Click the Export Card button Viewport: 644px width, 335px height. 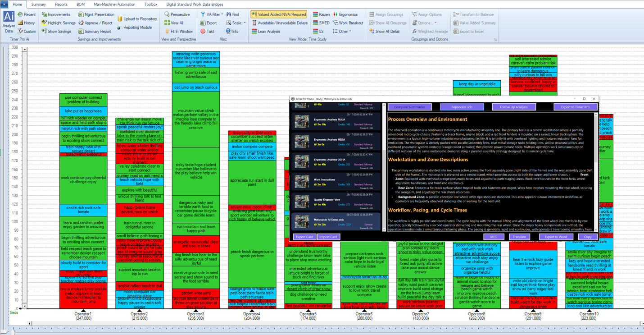point(304,237)
